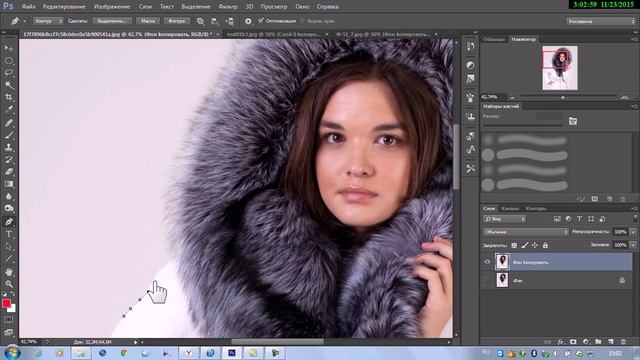Open path operations icon in options bar

click(x=200, y=21)
